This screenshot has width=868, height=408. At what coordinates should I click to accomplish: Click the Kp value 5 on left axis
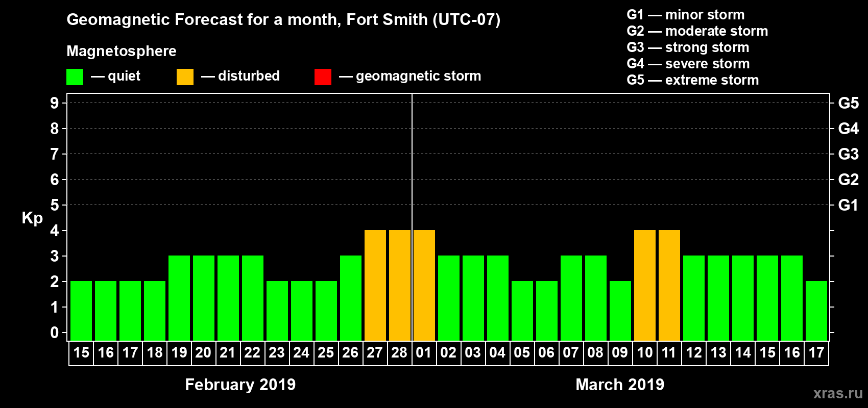click(55, 205)
